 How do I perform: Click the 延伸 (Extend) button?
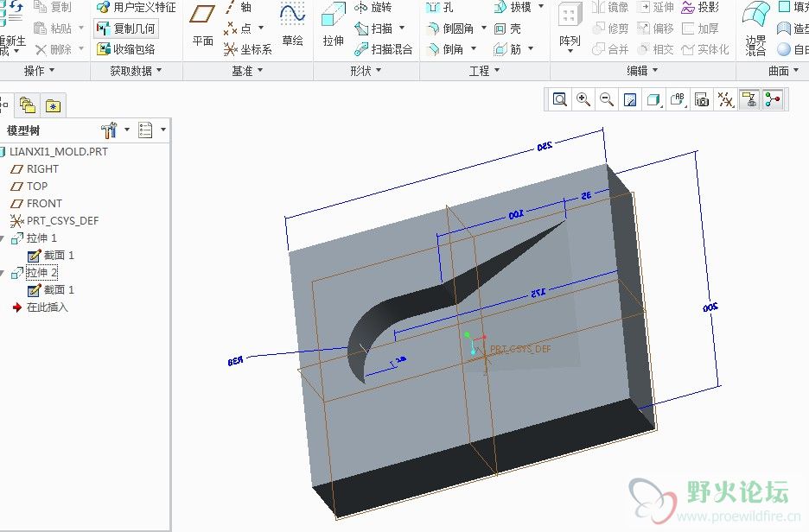pyautogui.click(x=655, y=7)
